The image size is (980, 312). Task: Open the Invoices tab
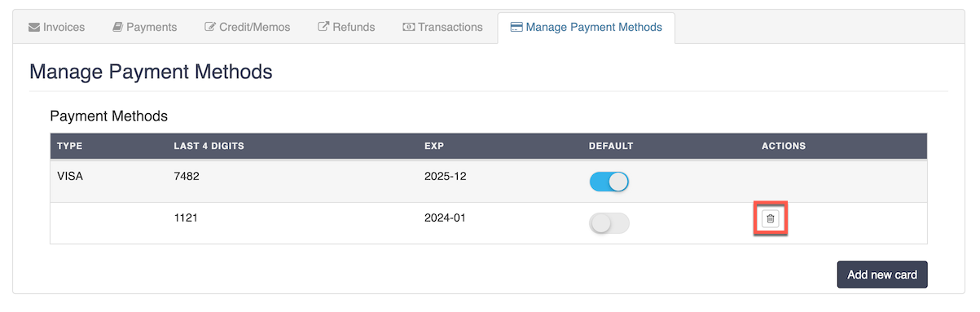[56, 27]
